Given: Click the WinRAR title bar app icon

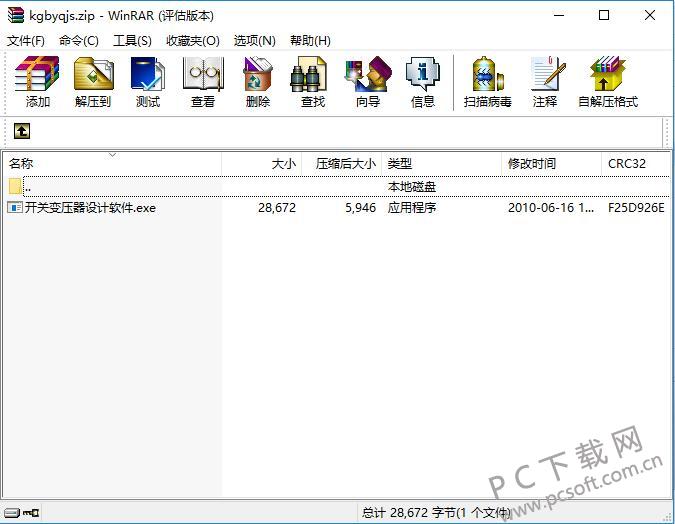Looking at the screenshot, I should tap(16, 16).
